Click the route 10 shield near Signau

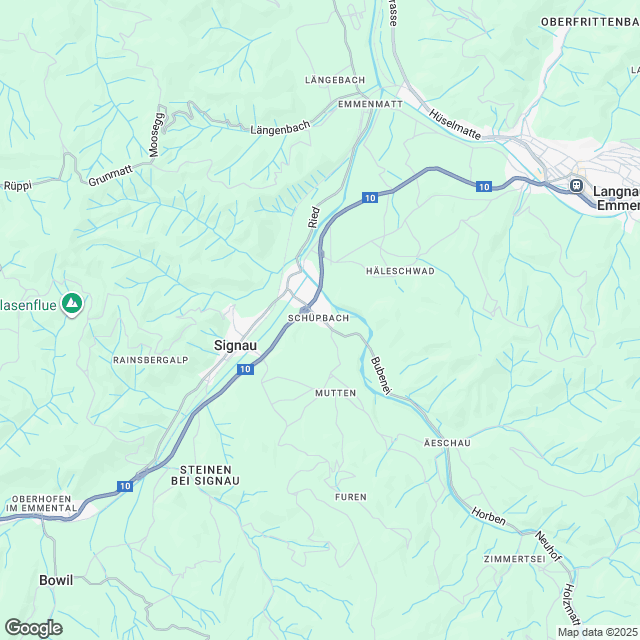coord(245,369)
